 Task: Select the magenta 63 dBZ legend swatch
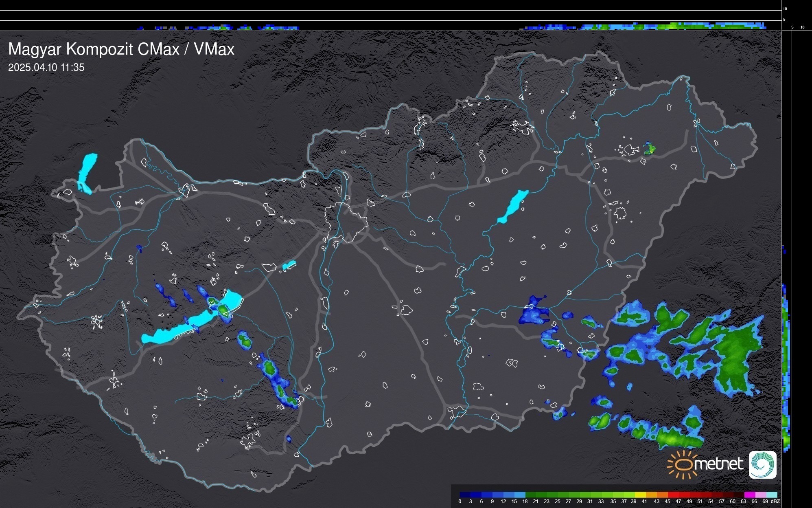click(749, 495)
